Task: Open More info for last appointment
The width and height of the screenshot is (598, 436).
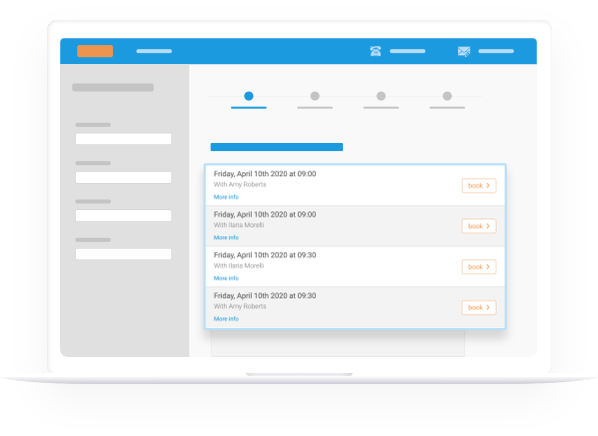Action: tap(226, 319)
